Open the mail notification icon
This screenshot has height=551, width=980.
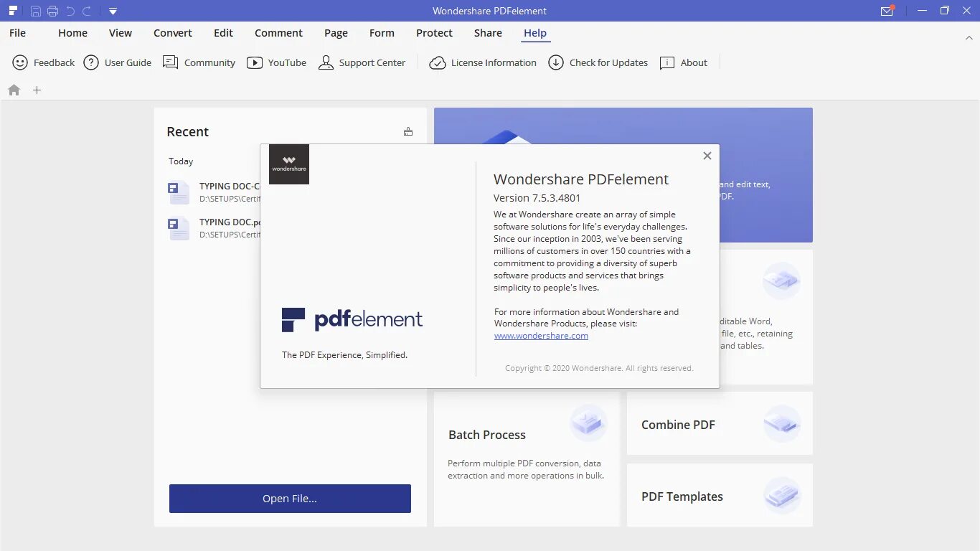click(x=887, y=11)
